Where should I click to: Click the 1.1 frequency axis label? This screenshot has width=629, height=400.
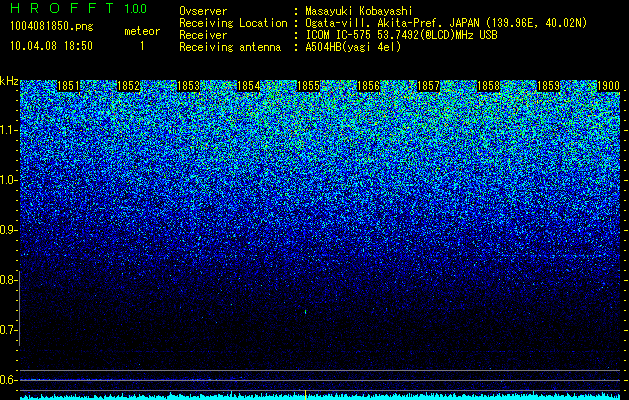(9, 130)
